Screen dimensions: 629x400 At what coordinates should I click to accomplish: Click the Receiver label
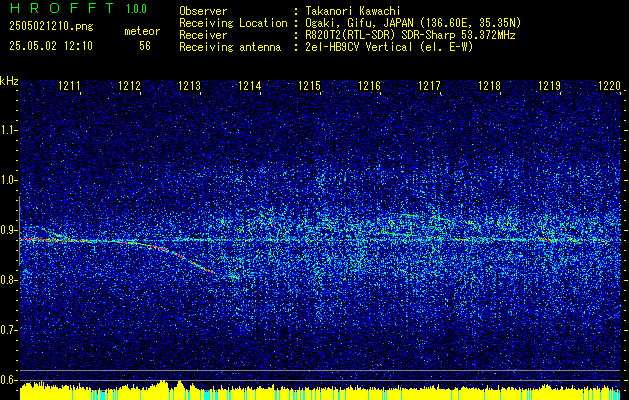pyautogui.click(x=203, y=35)
